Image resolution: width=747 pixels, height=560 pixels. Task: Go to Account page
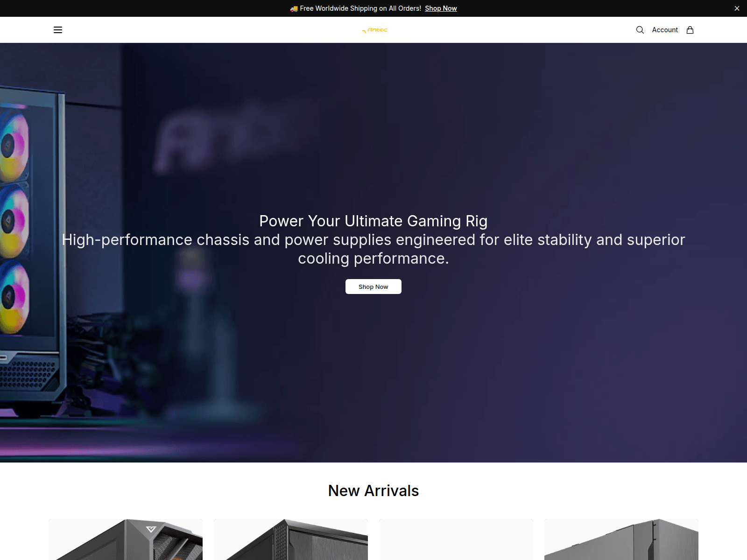[x=665, y=30]
